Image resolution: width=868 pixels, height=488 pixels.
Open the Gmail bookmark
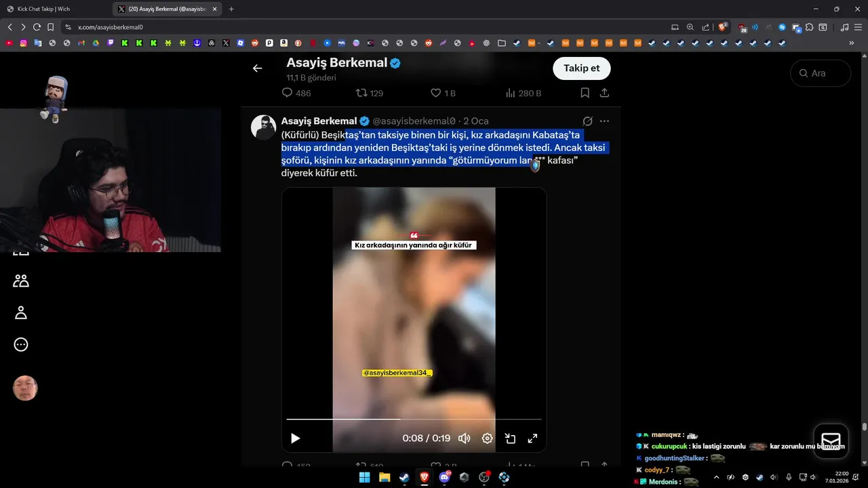point(81,43)
